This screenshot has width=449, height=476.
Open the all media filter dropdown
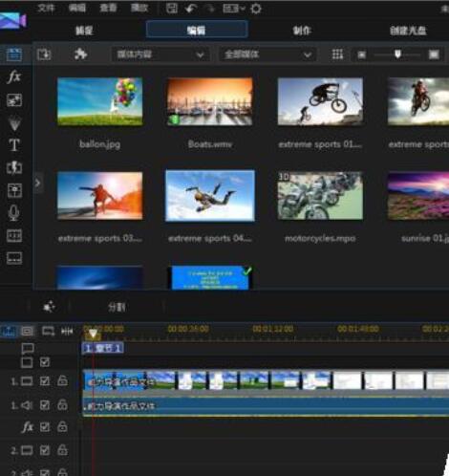tap(267, 54)
